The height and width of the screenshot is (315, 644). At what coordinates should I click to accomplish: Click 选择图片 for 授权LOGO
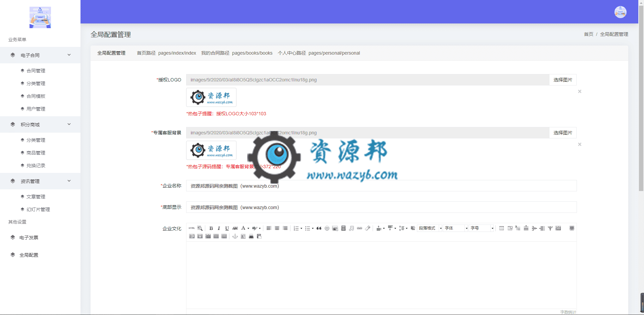pos(563,80)
